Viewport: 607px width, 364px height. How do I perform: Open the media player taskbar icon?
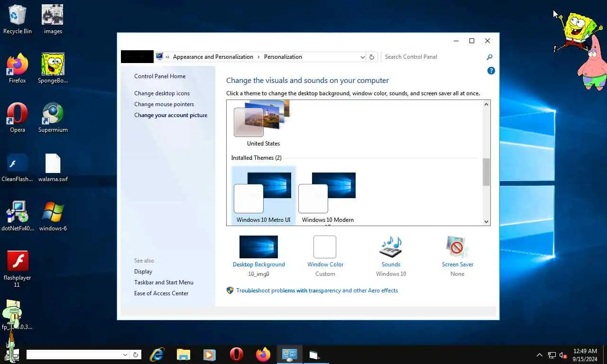point(209,355)
